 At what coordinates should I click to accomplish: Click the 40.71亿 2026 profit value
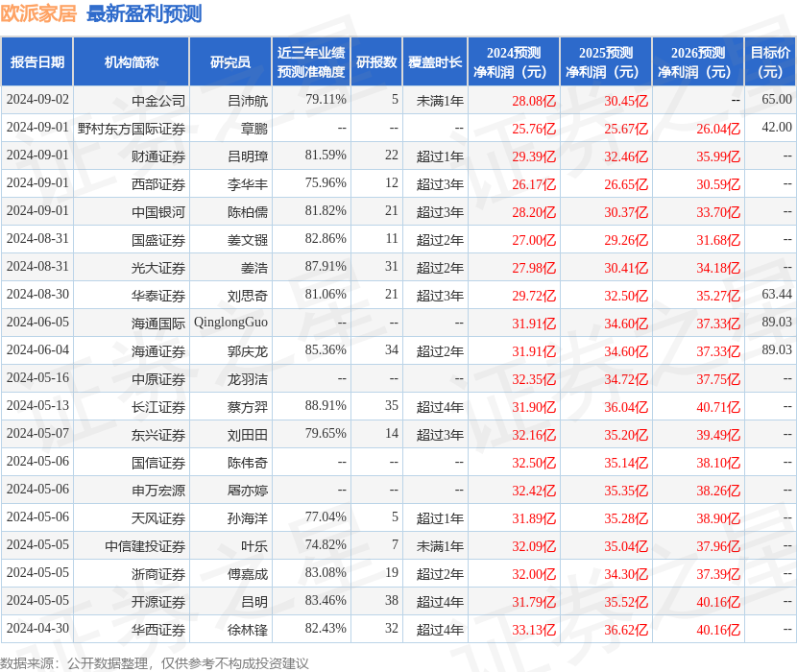(x=718, y=407)
